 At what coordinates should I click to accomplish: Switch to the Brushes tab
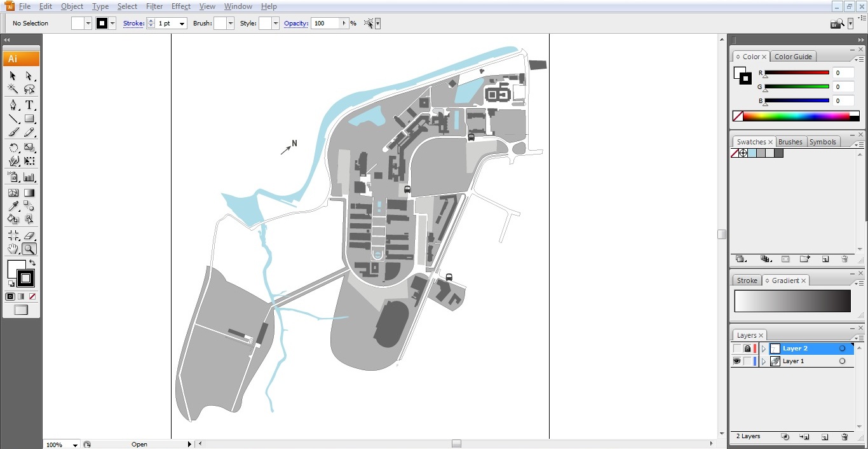point(790,142)
